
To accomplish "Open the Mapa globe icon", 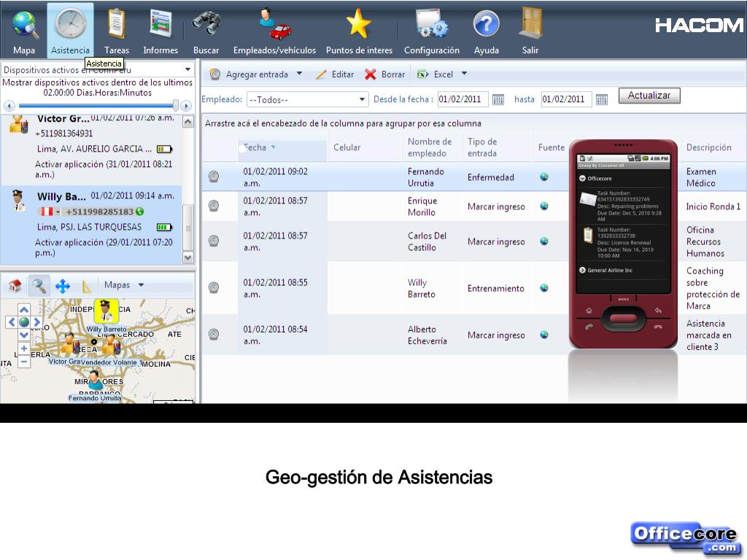I will (25, 24).
